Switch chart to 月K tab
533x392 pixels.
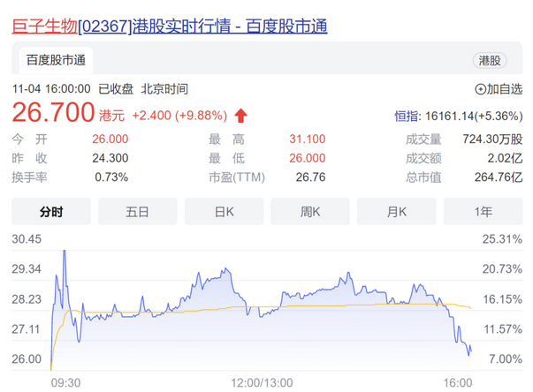396,211
